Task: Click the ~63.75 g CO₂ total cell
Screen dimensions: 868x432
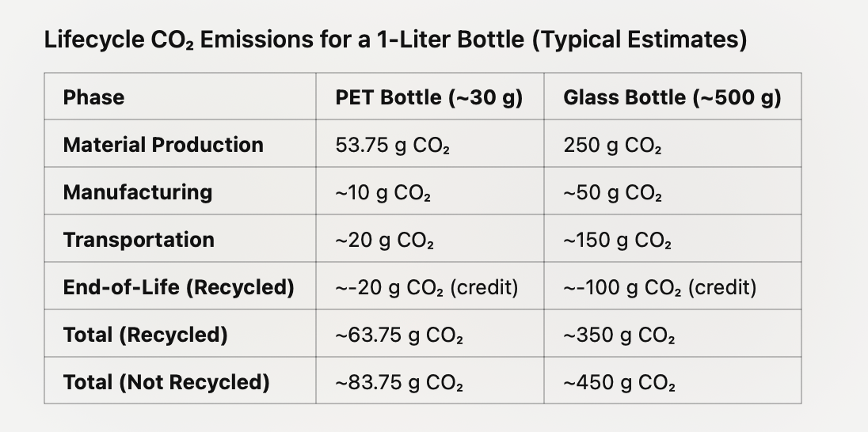Action: [399, 335]
